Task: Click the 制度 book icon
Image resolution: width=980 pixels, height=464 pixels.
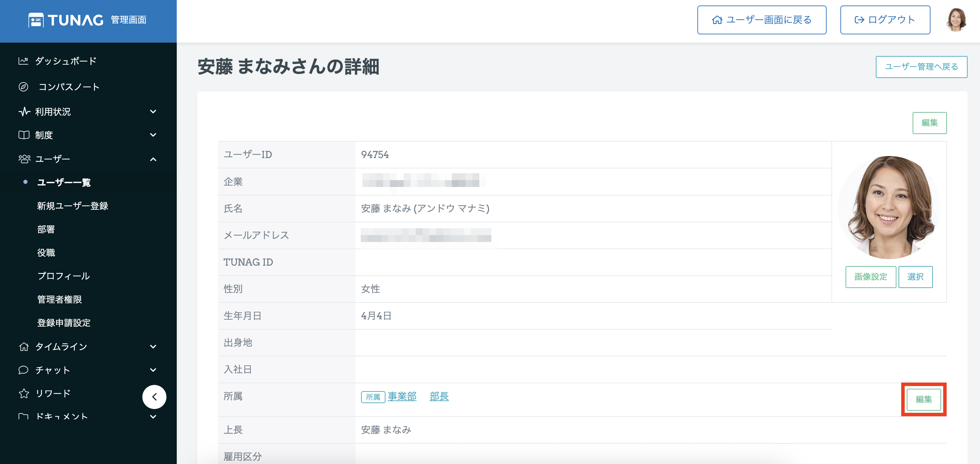Action: [24, 135]
